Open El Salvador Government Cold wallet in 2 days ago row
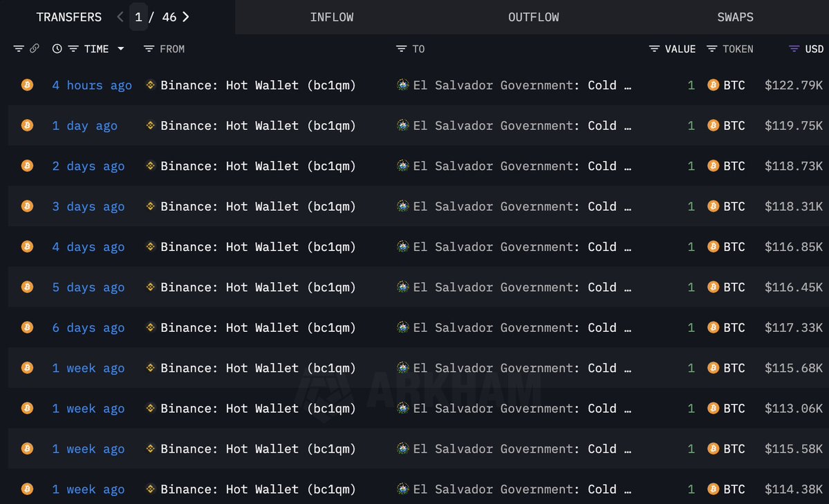The height and width of the screenshot is (504, 829). point(522,166)
